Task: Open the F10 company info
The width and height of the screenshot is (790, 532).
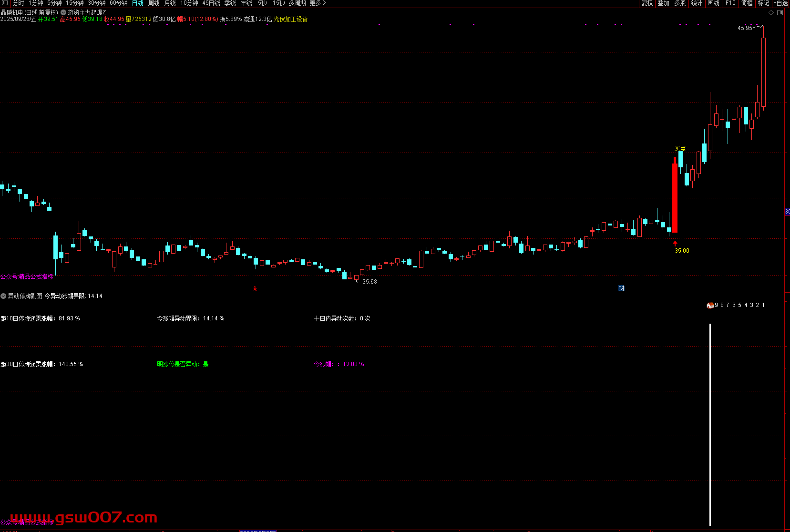Action: 730,3
